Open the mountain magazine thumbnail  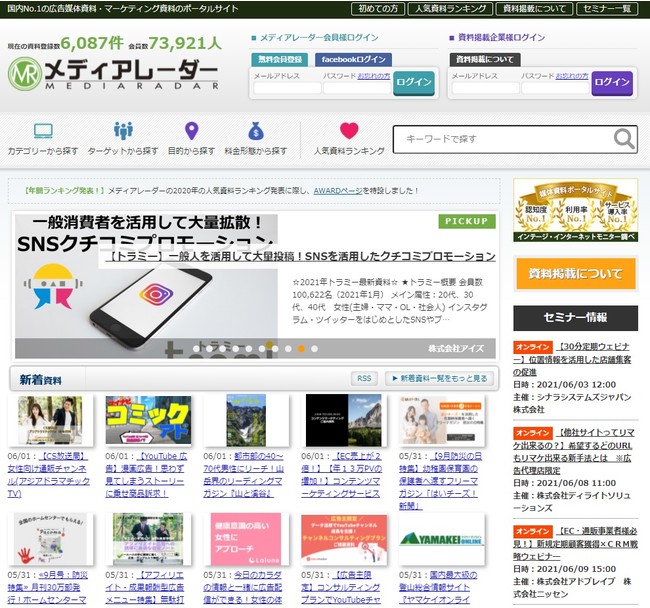(246, 420)
